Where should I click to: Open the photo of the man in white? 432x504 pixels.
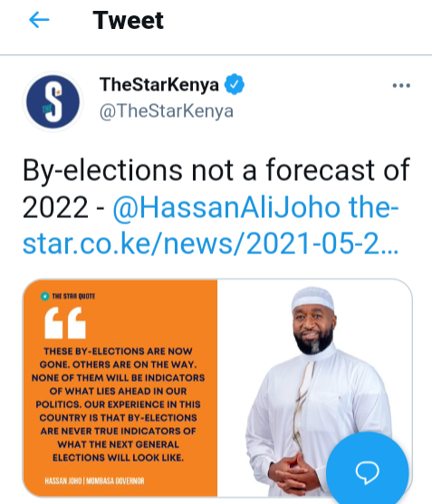314,388
